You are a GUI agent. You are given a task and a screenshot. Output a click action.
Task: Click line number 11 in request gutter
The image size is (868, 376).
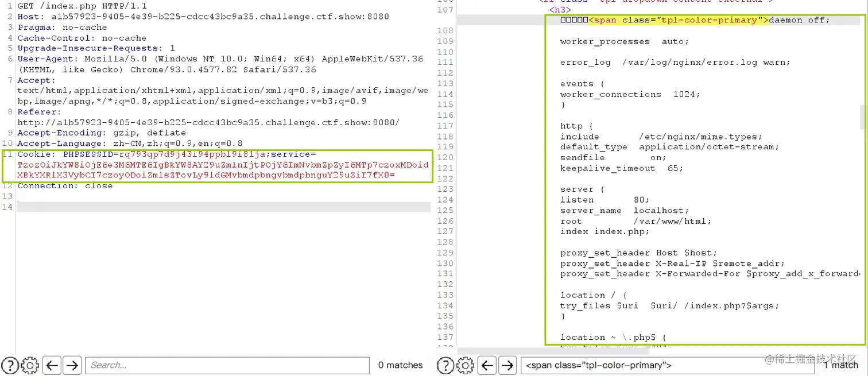click(x=7, y=154)
